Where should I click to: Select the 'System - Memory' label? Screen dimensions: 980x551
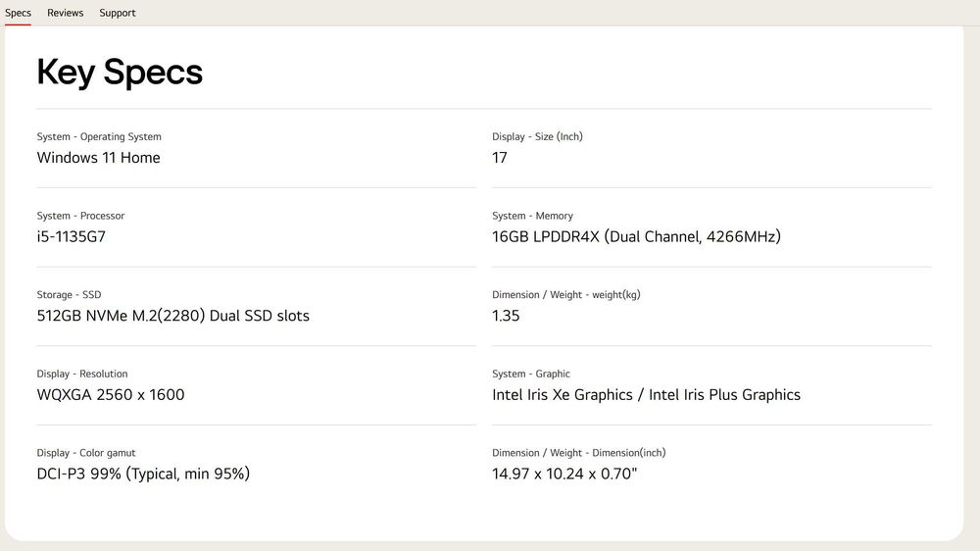[x=532, y=216]
